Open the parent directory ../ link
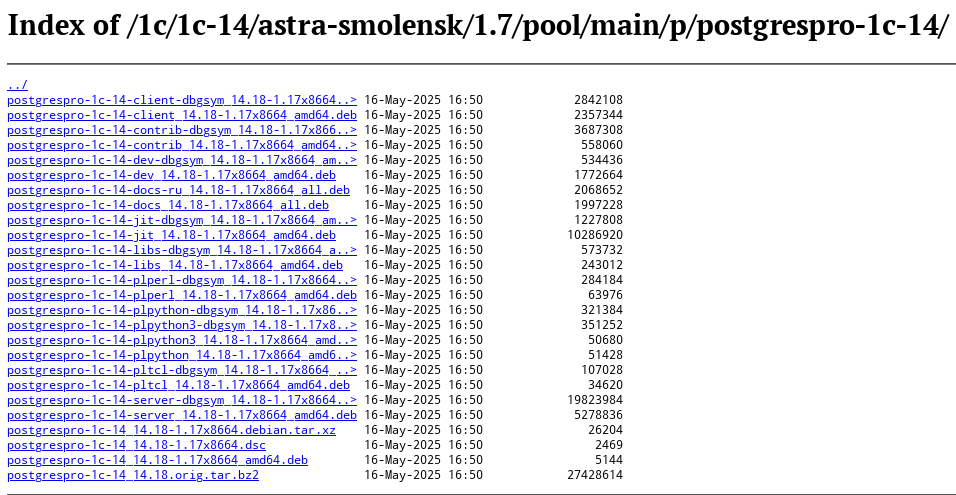 click(18, 85)
